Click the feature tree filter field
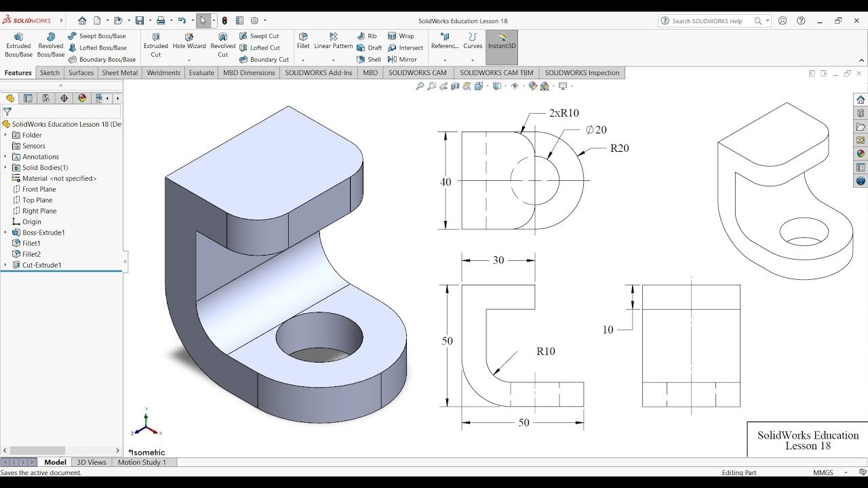 pyautogui.click(x=62, y=112)
